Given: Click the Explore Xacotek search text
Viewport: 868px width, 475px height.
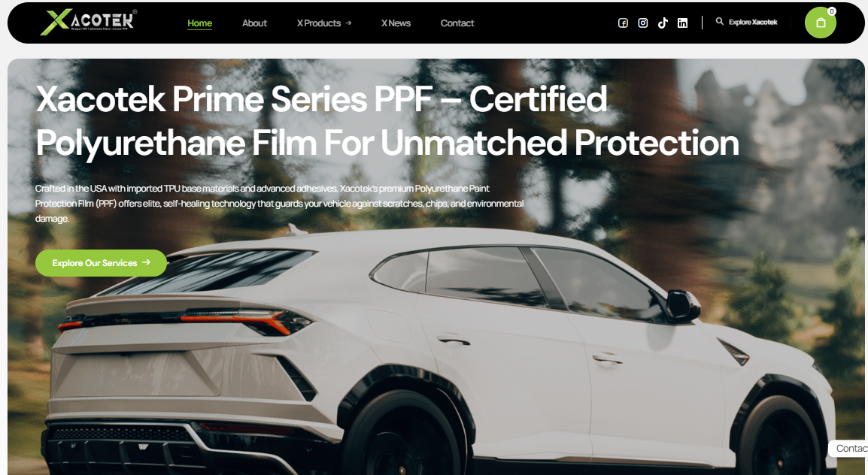Looking at the screenshot, I should (753, 22).
